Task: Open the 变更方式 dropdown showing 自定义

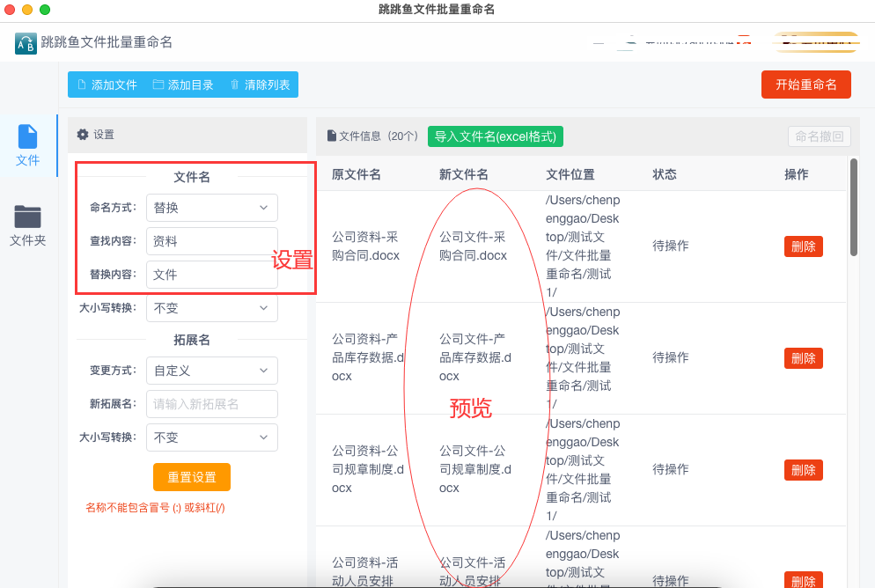Action: click(x=212, y=371)
